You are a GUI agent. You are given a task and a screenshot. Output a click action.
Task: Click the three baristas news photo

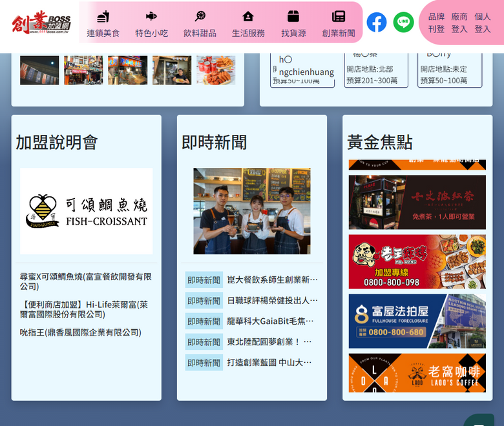coord(252,211)
